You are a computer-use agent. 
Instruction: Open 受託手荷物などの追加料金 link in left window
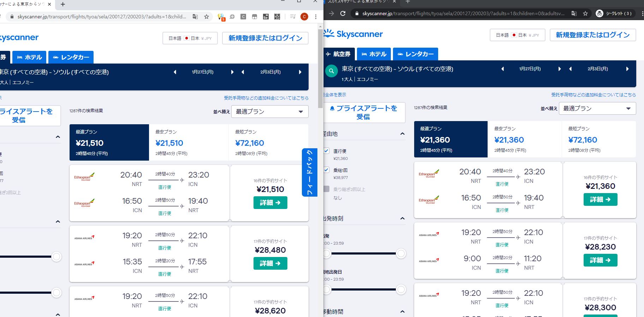point(266,98)
